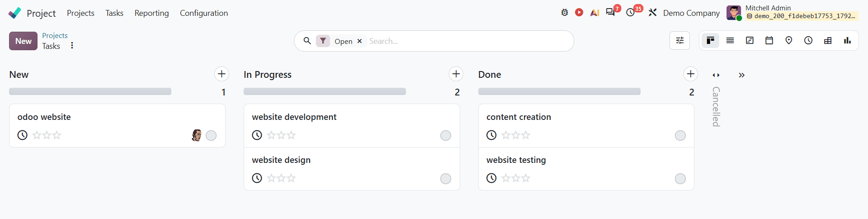Click the Open filter funnel icon

(323, 41)
